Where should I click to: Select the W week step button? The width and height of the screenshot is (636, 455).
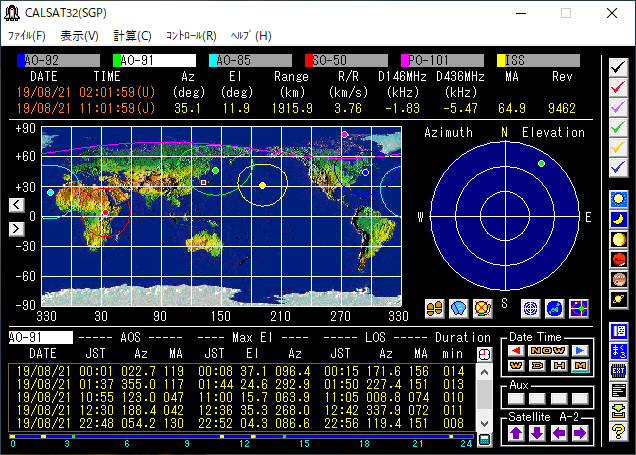pos(516,366)
